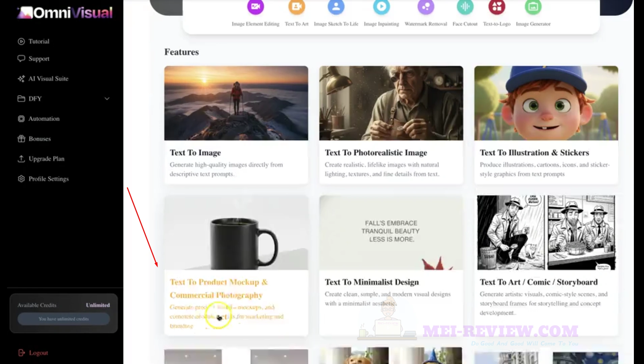The image size is (644, 364).
Task: Click 'Text To Product Mockup & Commercial Photography' title
Action: pos(219,288)
